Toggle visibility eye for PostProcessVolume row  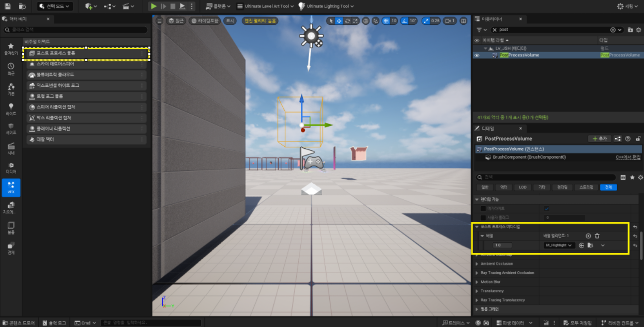pyautogui.click(x=477, y=55)
